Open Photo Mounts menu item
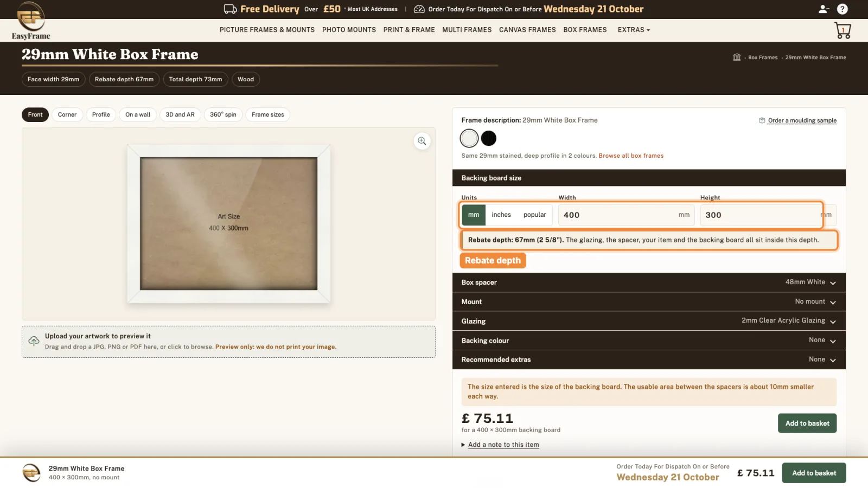The image size is (868, 488). 349,30
